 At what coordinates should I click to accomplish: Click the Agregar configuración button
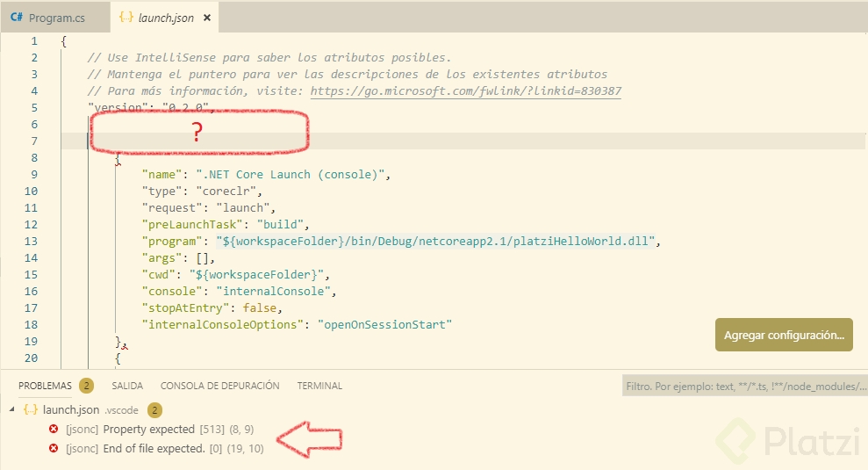tap(784, 335)
